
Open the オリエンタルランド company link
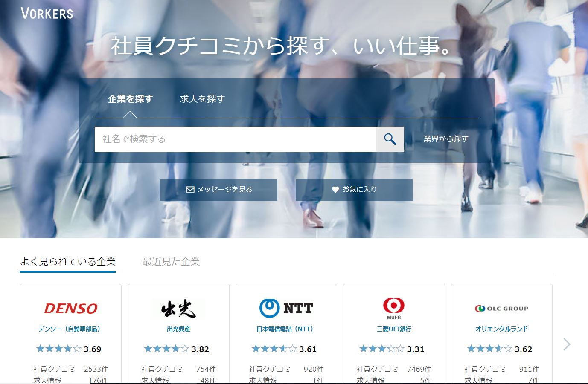click(501, 329)
